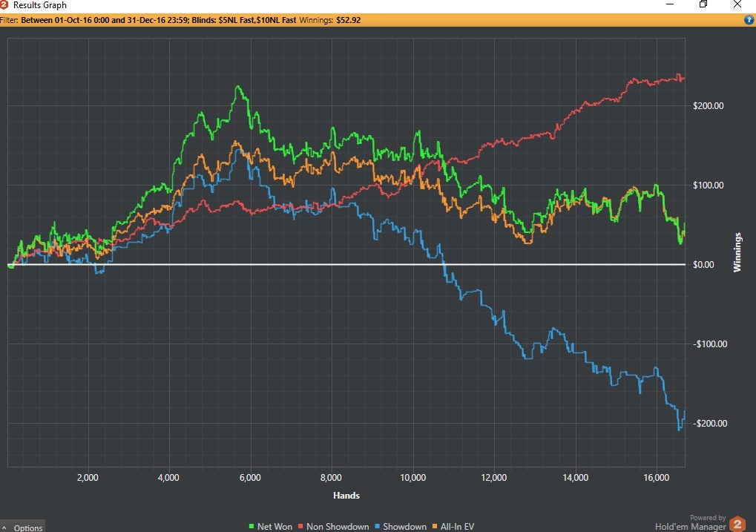Click the $200.00 axis label
Viewport: 756px width, 532px height.
coord(708,106)
